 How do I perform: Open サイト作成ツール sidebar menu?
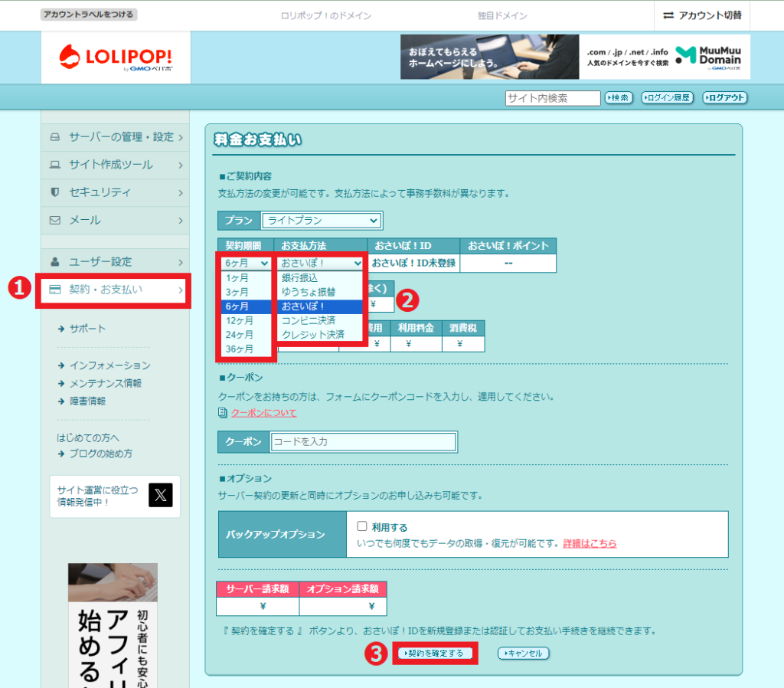click(116, 165)
